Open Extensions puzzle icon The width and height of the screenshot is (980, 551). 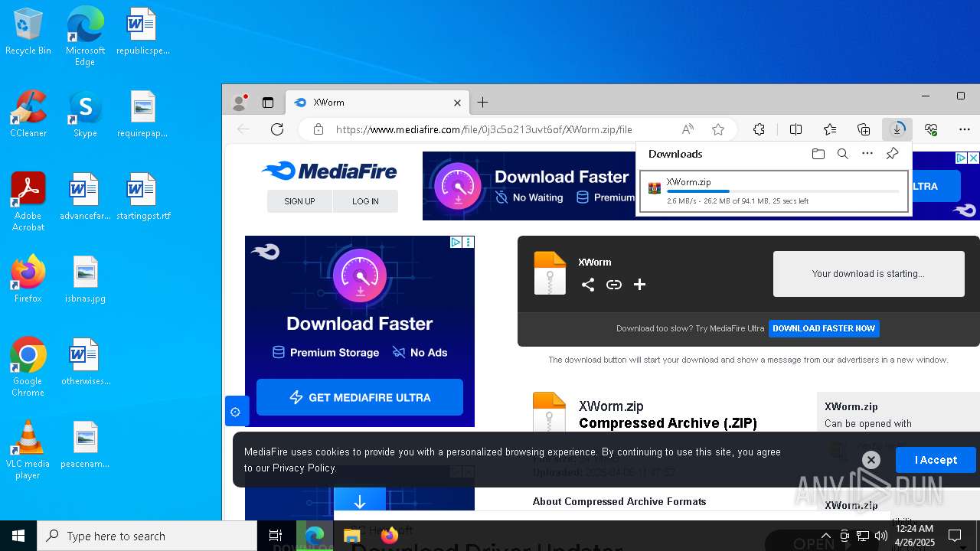point(759,129)
